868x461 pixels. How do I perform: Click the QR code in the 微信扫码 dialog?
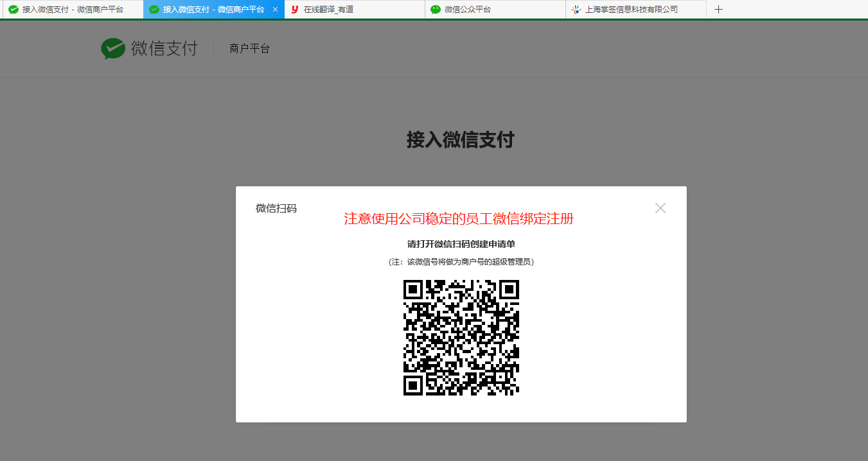pos(461,338)
